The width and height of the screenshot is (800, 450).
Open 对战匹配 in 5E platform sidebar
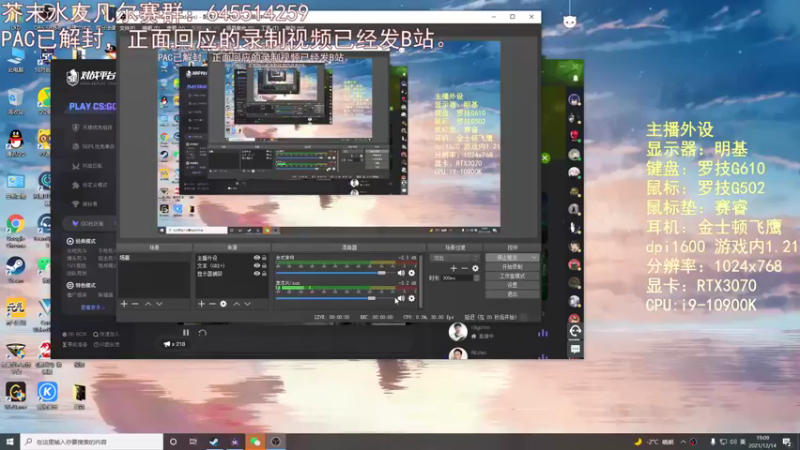click(x=92, y=166)
